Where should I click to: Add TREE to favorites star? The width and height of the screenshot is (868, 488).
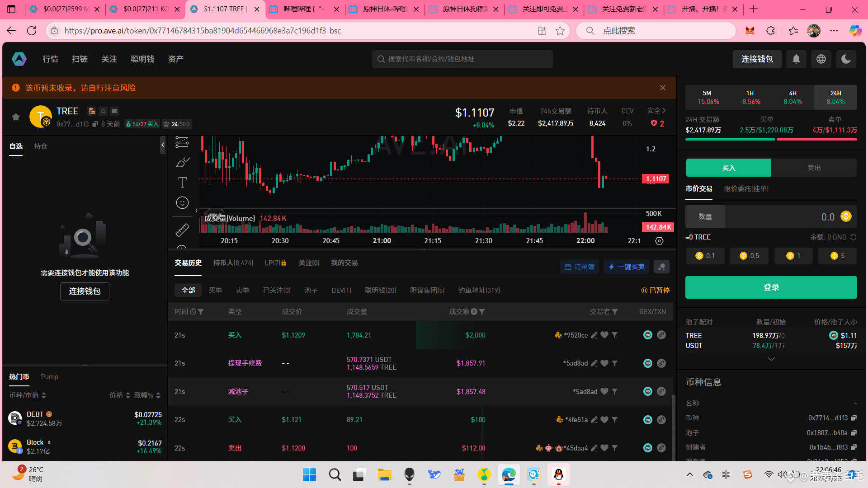(16, 117)
